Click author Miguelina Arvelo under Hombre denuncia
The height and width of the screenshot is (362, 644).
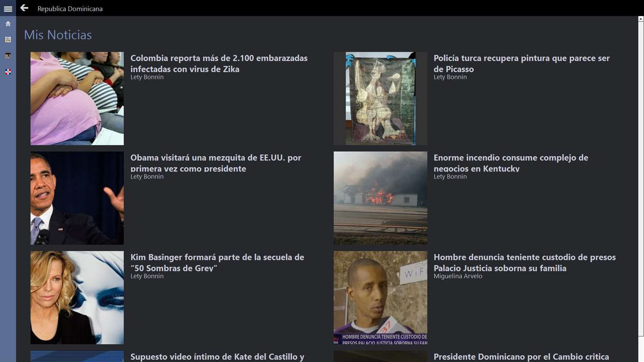click(x=458, y=276)
